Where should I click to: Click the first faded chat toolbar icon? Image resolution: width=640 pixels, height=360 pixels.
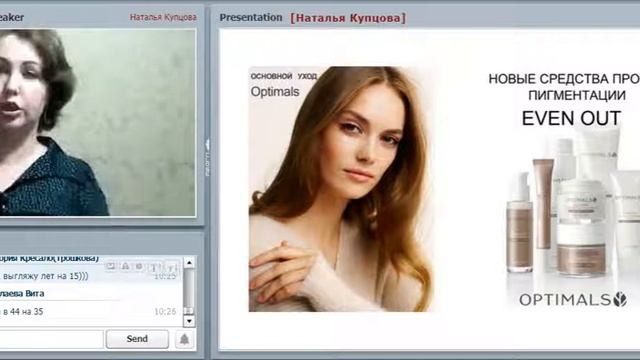(110, 267)
